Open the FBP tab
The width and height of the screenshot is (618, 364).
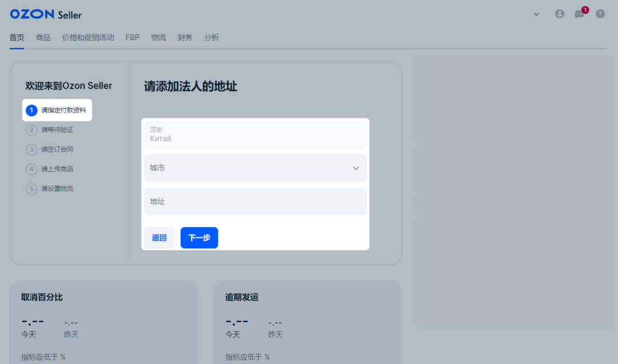tap(132, 38)
